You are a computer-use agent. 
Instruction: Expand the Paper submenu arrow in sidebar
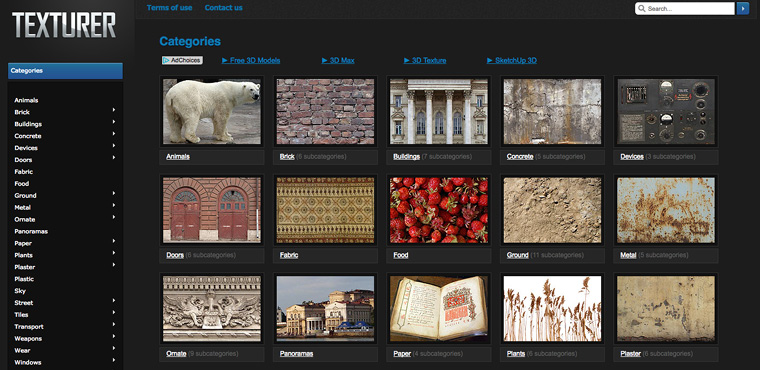[x=114, y=241]
